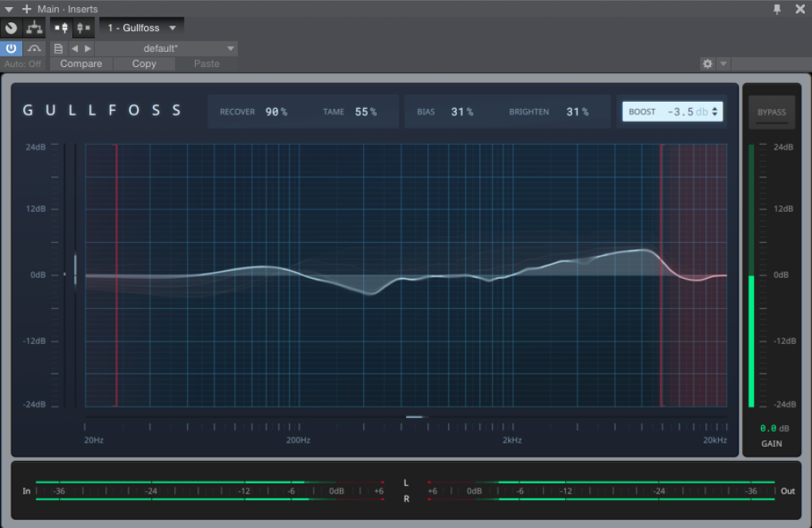Viewport: 812px width, 528px height.
Task: Click the small scroll handle below the spectrum graph
Action: coord(414,417)
